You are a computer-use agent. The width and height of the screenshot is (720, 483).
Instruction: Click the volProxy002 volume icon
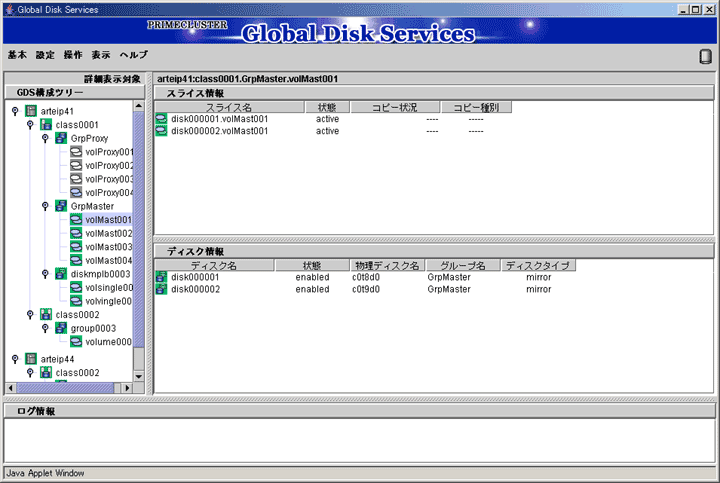click(x=76, y=165)
